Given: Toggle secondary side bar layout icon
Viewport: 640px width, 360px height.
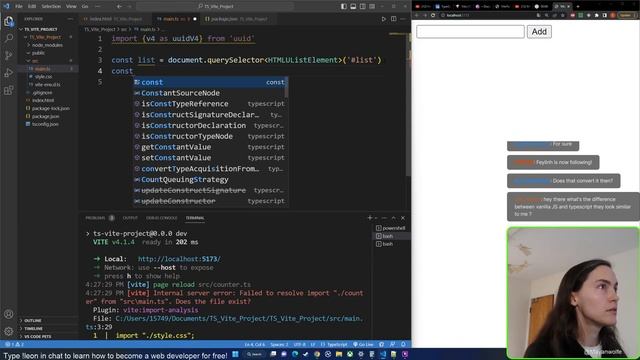Looking at the screenshot, I should pyautogui.click(x=362, y=7).
